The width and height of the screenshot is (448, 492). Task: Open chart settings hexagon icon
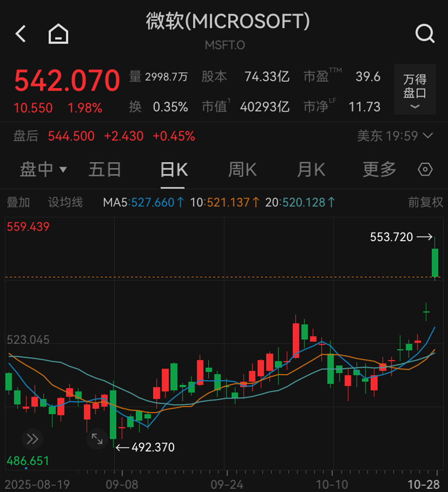coord(425,170)
